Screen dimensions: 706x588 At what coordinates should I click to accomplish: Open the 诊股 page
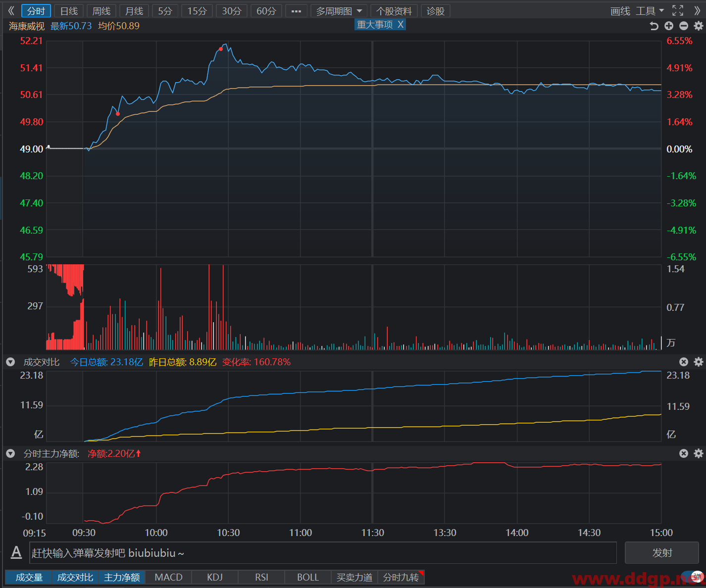pos(436,11)
